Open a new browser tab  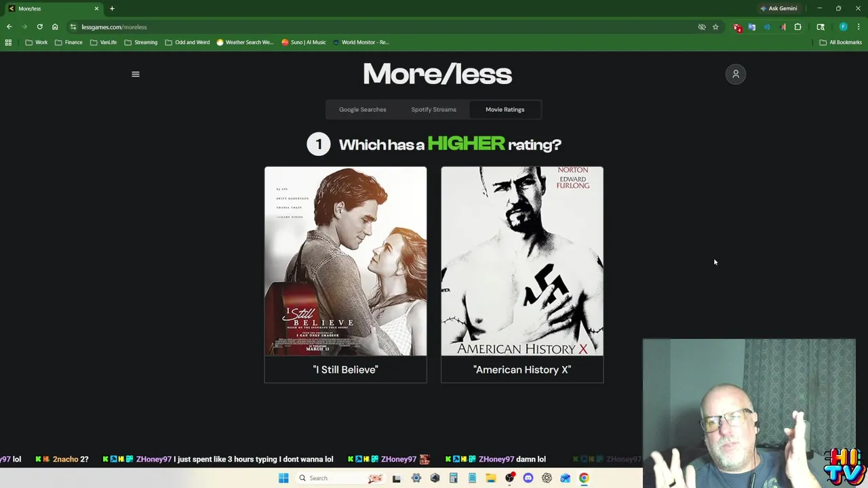112,9
